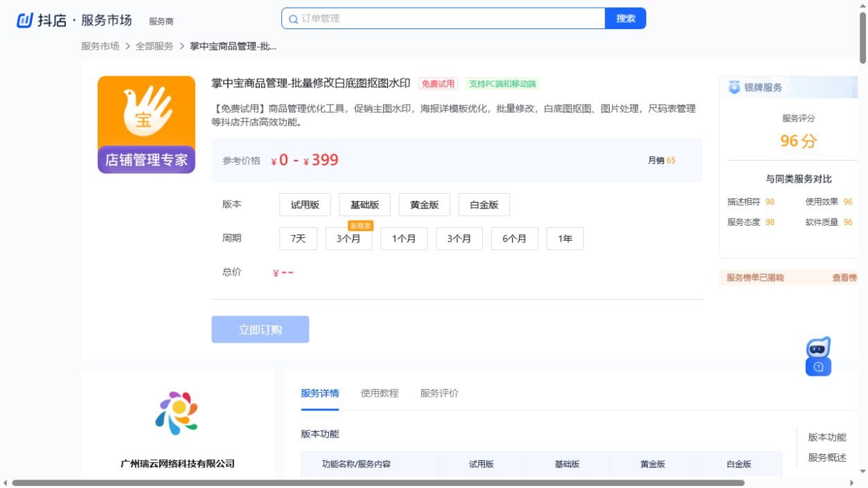Click the 掌中宝商品管理 product title
Image resolution: width=868 pixels, height=488 pixels.
pos(311,84)
